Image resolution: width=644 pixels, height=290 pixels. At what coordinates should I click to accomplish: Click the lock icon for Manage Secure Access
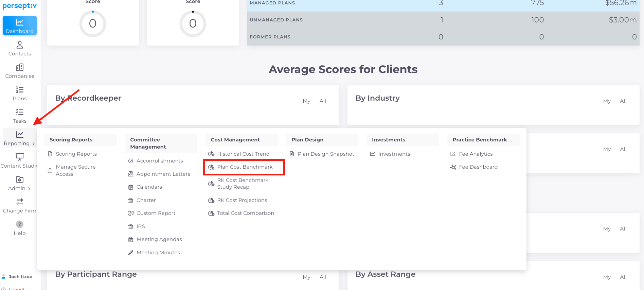[x=50, y=170]
